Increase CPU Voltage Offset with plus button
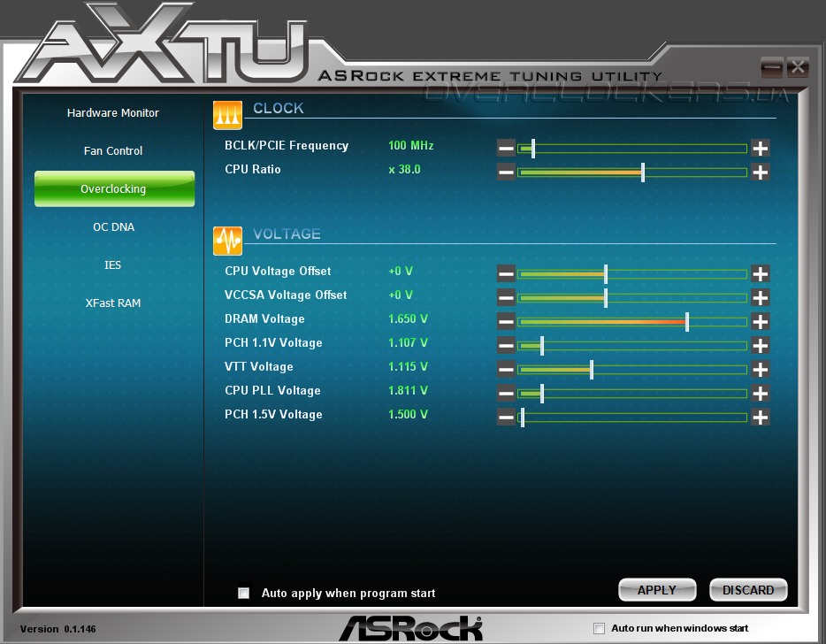This screenshot has height=644, width=826. pyautogui.click(x=761, y=273)
